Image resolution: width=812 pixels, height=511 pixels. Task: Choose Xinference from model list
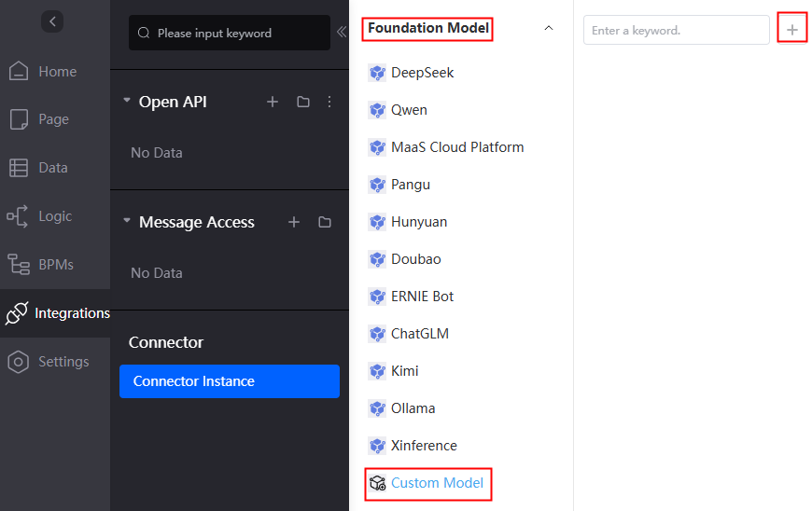coord(424,446)
